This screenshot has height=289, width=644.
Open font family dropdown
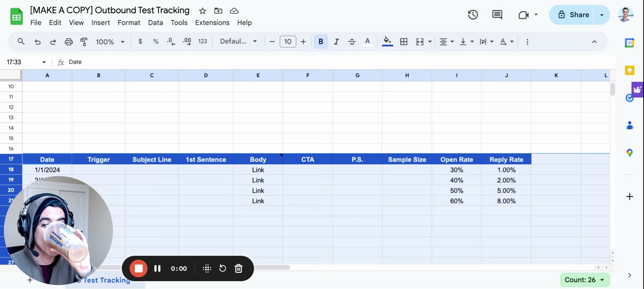238,41
